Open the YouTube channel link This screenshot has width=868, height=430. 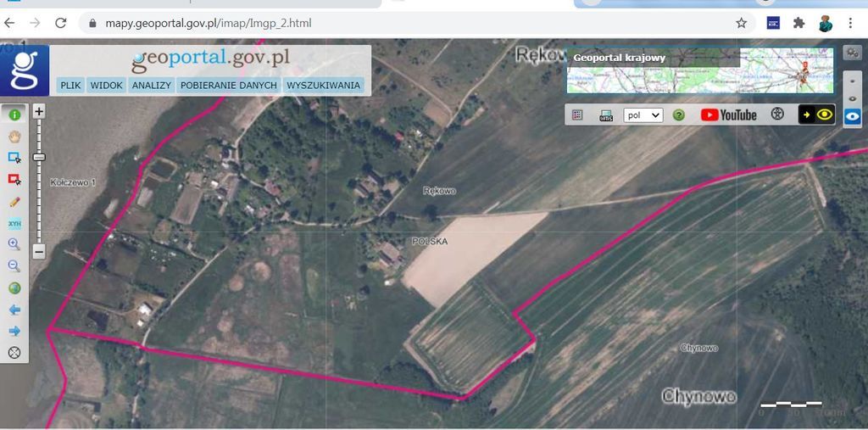point(728,115)
